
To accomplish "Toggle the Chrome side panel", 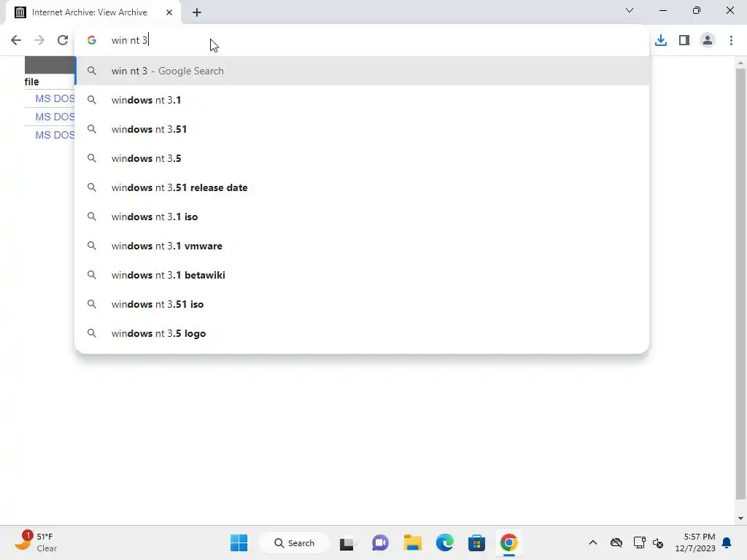I will [x=684, y=41].
